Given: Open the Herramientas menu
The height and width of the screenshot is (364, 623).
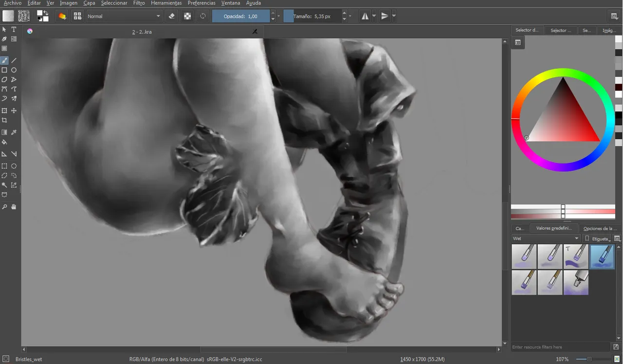Looking at the screenshot, I should tap(166, 3).
